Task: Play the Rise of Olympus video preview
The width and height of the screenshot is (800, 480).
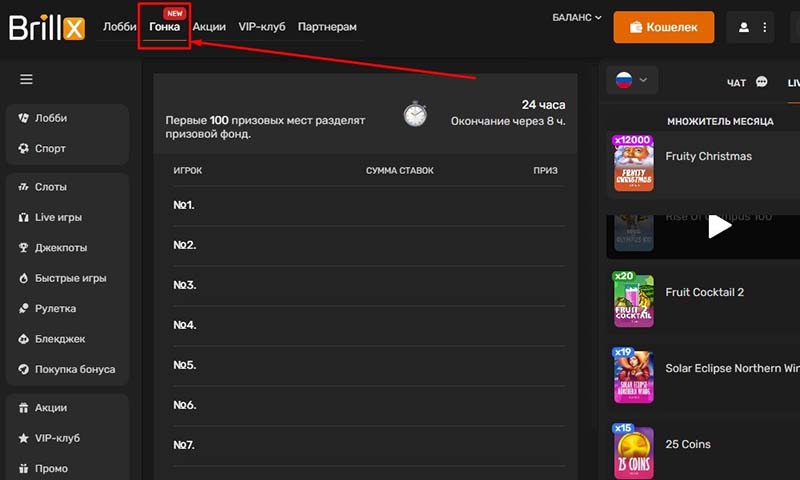Action: [x=718, y=226]
